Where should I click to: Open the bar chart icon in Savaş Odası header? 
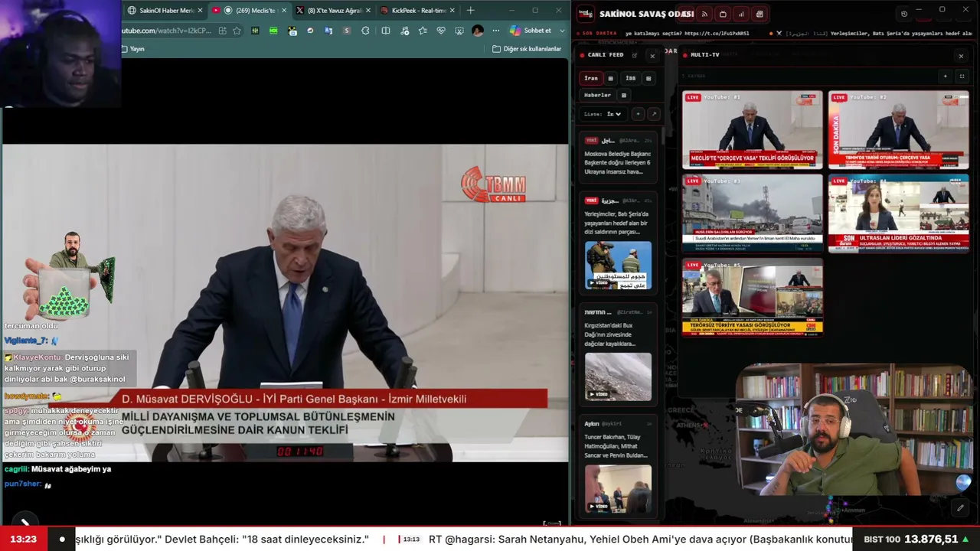pyautogui.click(x=741, y=14)
